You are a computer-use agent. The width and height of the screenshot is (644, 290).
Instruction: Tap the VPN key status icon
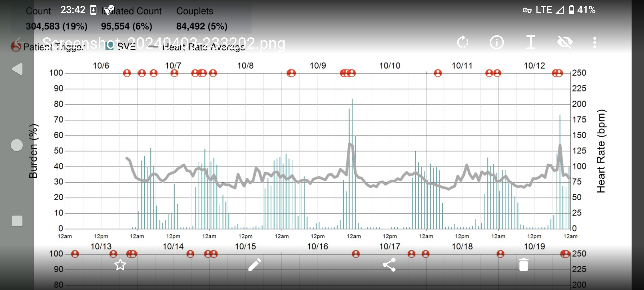(x=527, y=10)
